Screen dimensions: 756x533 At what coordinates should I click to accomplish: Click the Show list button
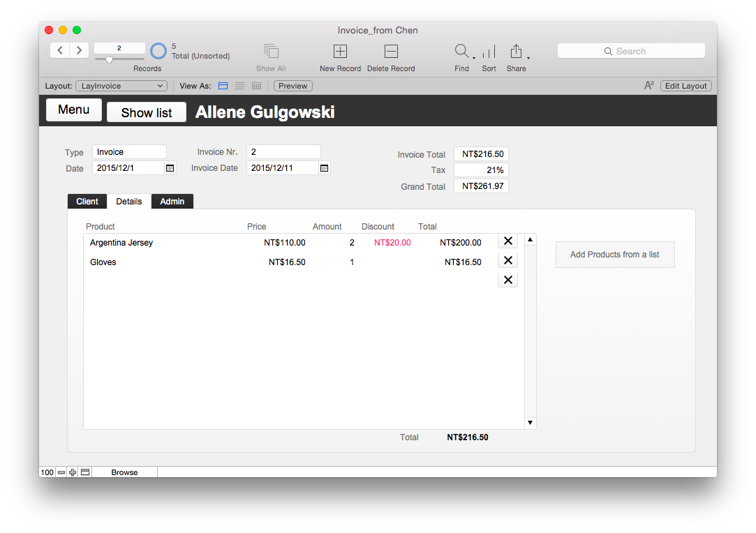[x=147, y=112]
